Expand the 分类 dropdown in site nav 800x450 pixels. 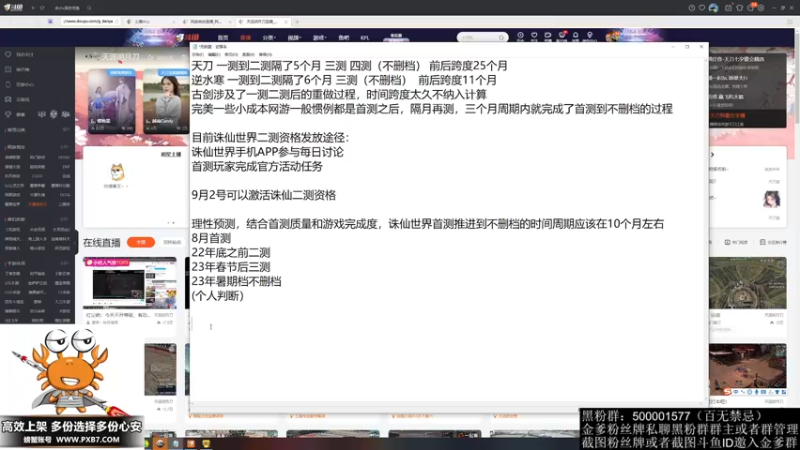point(269,38)
